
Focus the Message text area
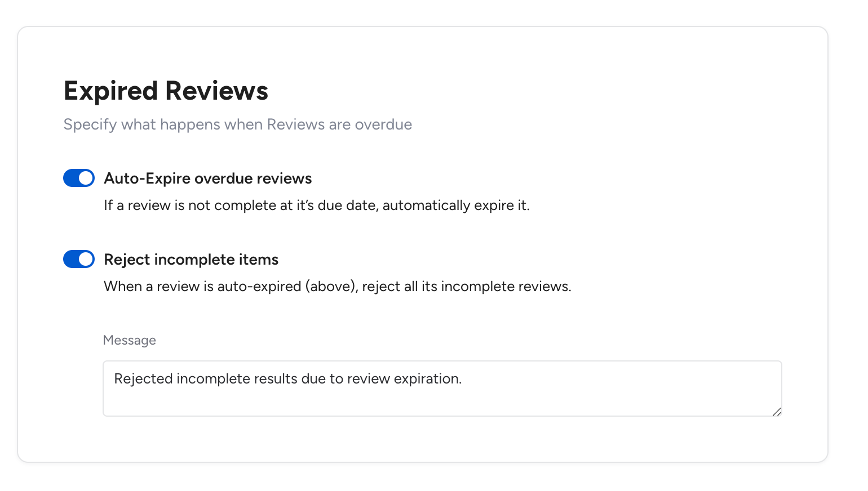(442, 389)
